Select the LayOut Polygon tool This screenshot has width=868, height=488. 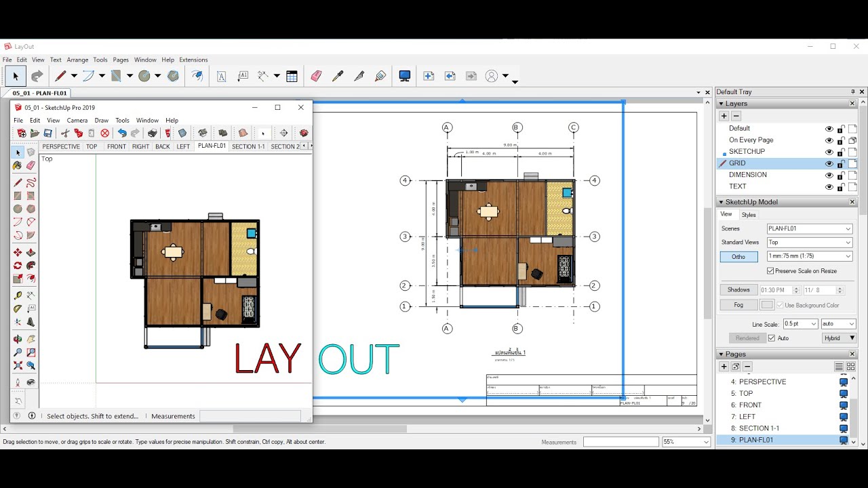click(x=173, y=77)
